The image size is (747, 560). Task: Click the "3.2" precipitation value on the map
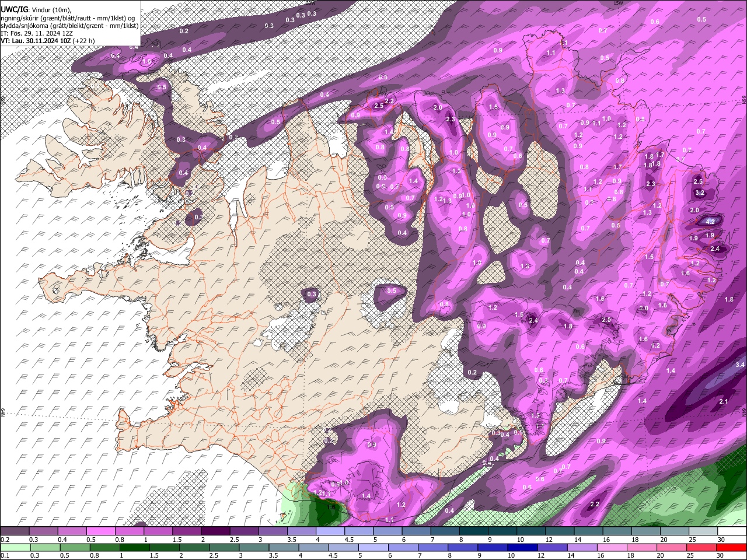700,192
